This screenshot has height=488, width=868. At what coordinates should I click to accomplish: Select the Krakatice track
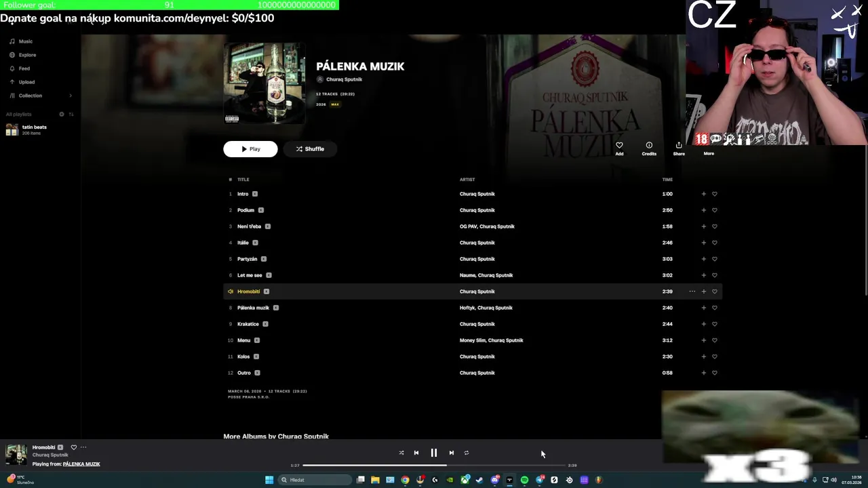248,324
